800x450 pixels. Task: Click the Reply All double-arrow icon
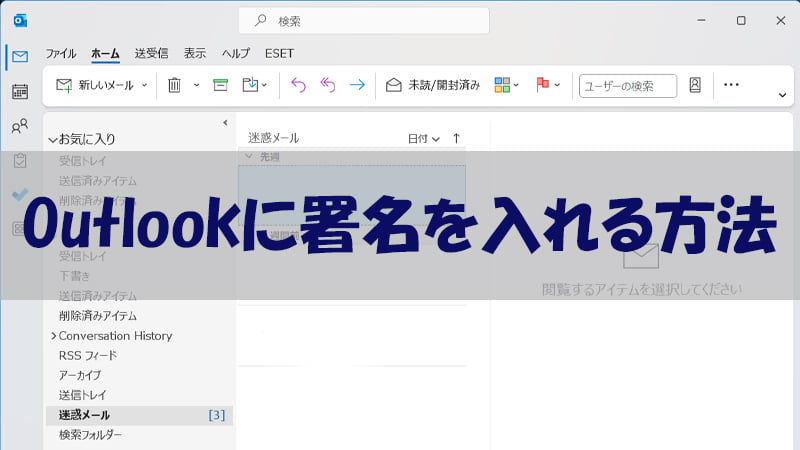(x=327, y=85)
